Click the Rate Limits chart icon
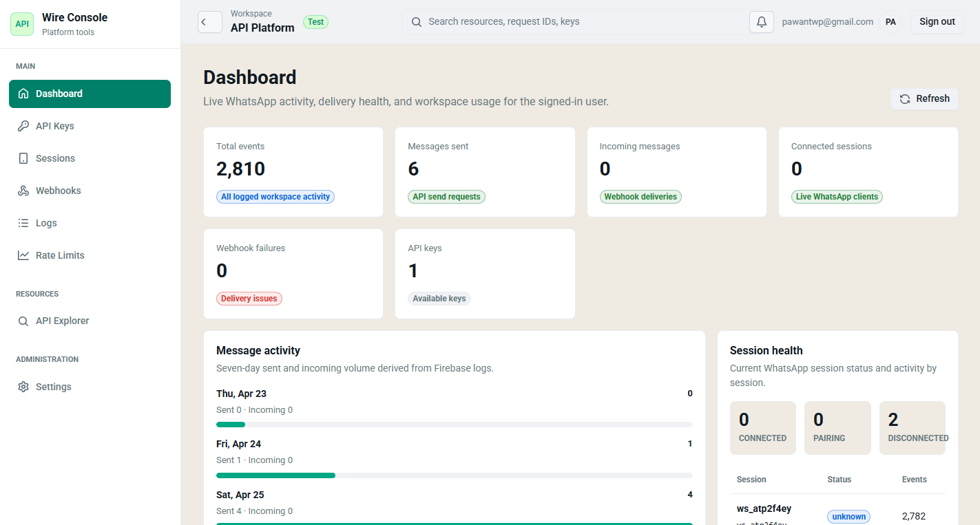The image size is (980, 525). click(23, 255)
